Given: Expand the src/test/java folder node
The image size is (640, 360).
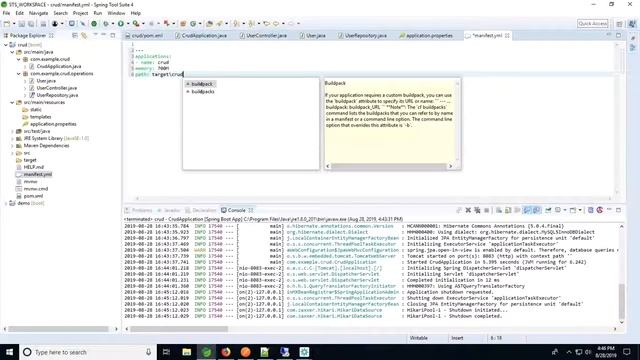Looking at the screenshot, I should click(x=12, y=131).
